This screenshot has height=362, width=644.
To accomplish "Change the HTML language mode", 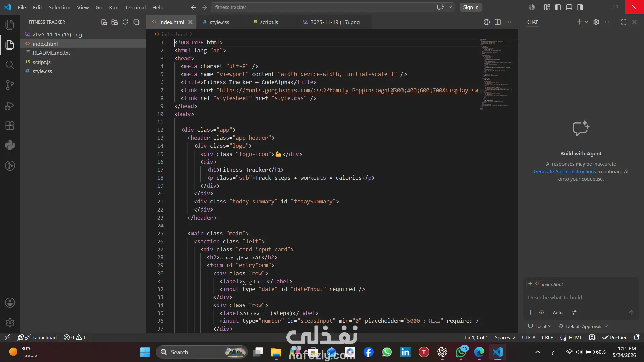I will click(575, 337).
